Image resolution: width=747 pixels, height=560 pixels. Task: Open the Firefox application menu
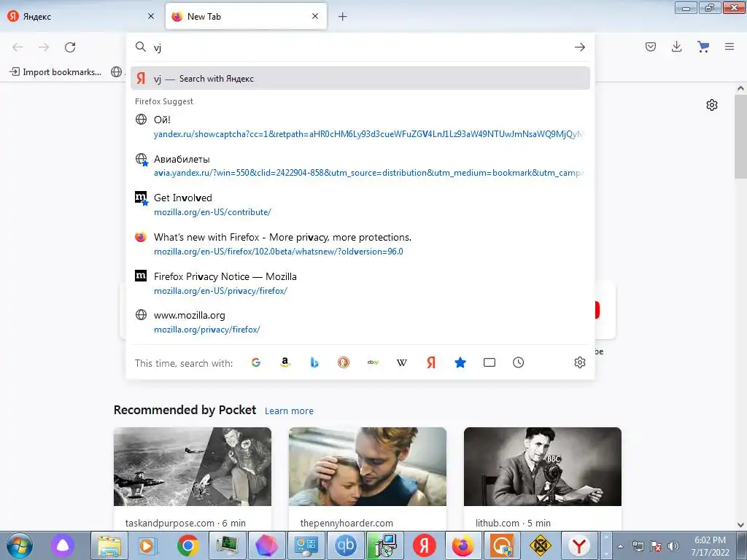(x=729, y=47)
